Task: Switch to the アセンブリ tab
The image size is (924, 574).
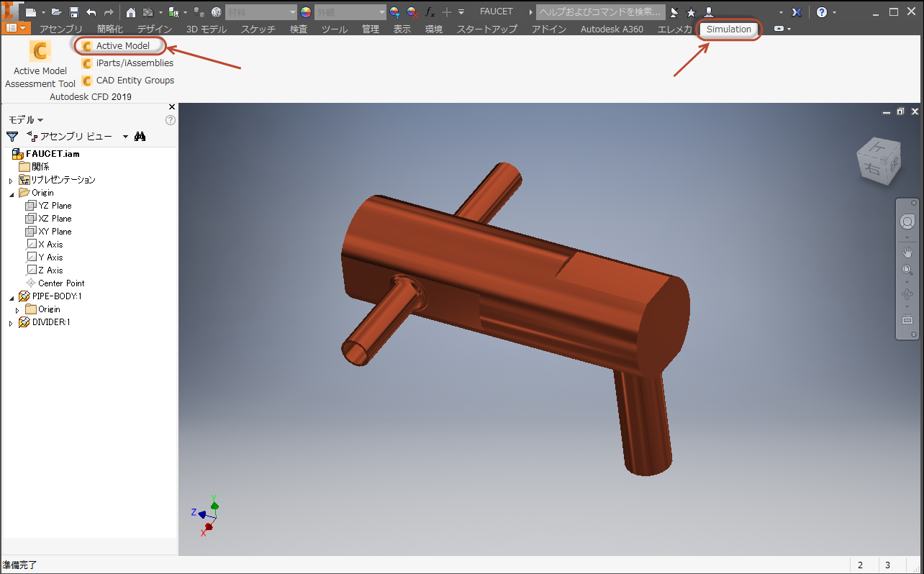Action: tap(61, 29)
